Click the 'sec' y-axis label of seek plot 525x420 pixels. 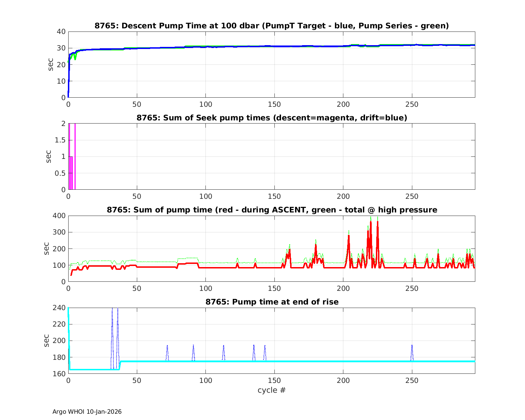tap(49, 156)
